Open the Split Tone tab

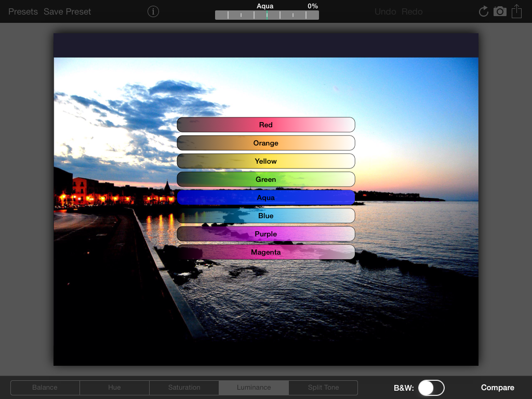pos(323,388)
